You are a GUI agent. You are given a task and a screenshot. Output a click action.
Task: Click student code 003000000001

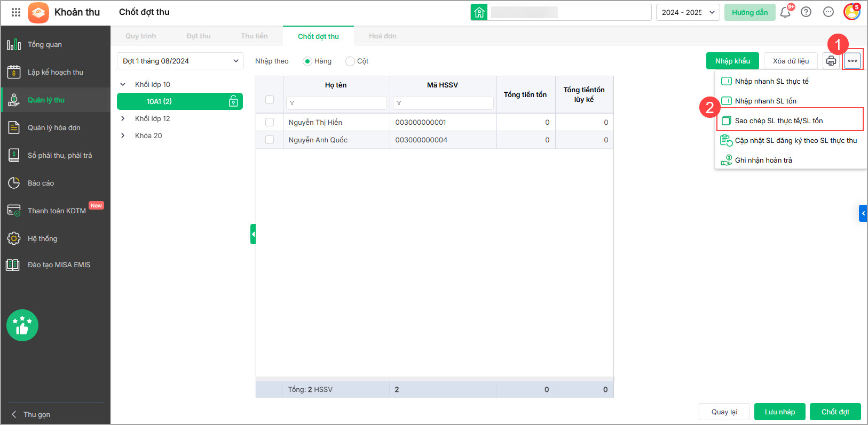tap(421, 122)
